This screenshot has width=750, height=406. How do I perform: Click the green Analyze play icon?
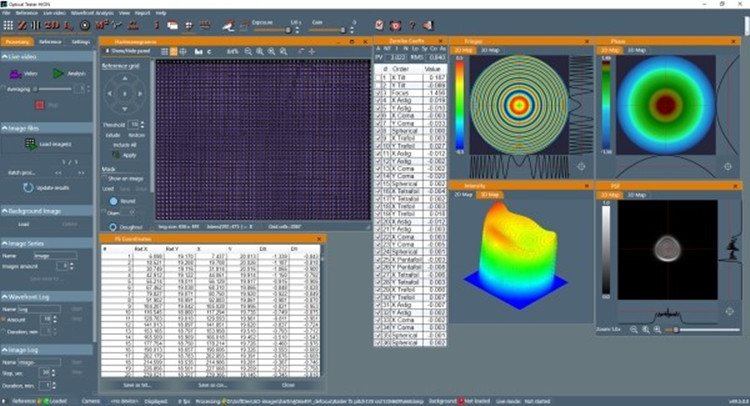pos(58,74)
